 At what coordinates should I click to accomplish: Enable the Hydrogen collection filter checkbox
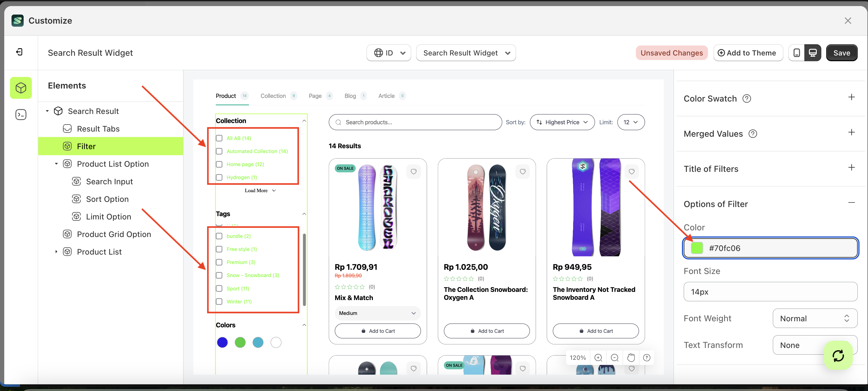pos(219,177)
